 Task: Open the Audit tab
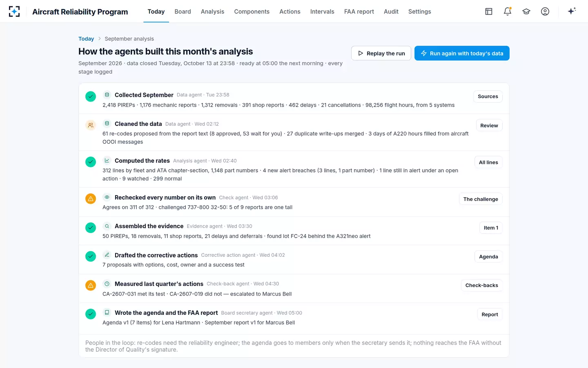click(x=391, y=11)
